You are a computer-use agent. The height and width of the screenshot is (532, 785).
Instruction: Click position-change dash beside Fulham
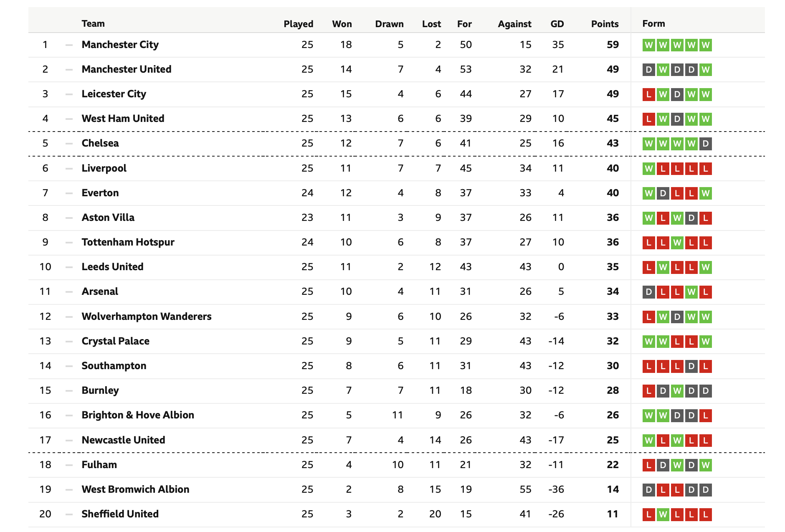pyautogui.click(x=69, y=465)
